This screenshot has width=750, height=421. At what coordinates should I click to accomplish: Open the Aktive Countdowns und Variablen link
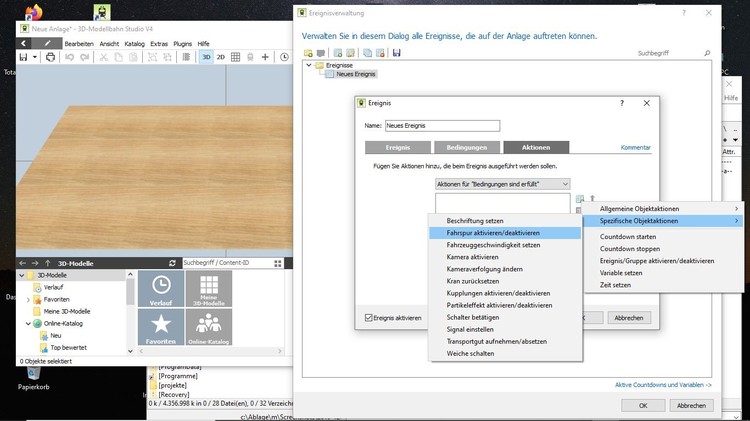[x=663, y=385]
